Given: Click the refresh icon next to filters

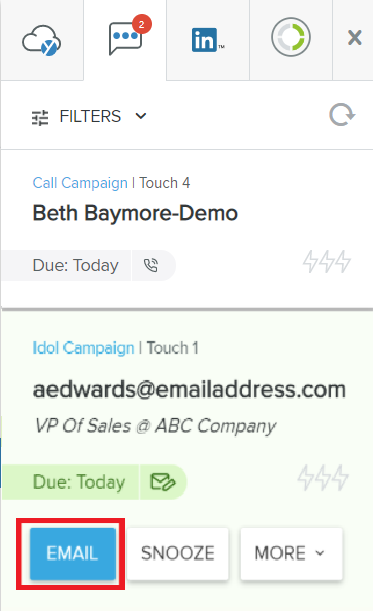Looking at the screenshot, I should click(342, 115).
